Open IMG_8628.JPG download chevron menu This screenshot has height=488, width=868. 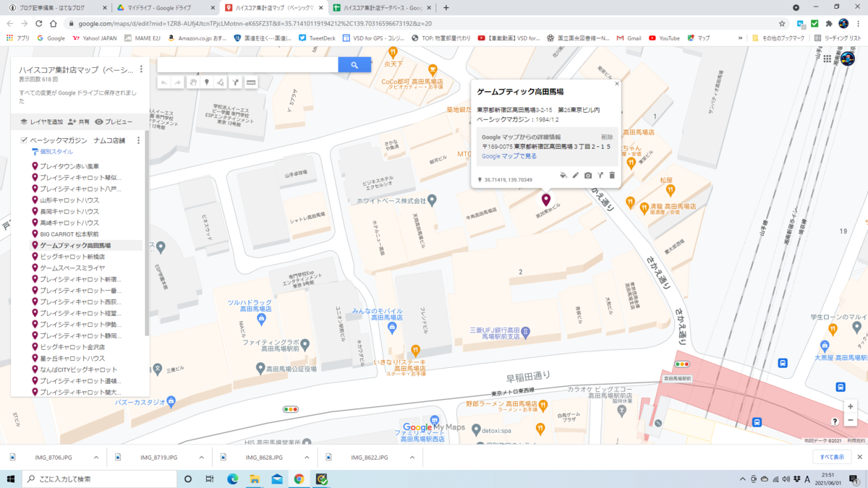point(307,458)
